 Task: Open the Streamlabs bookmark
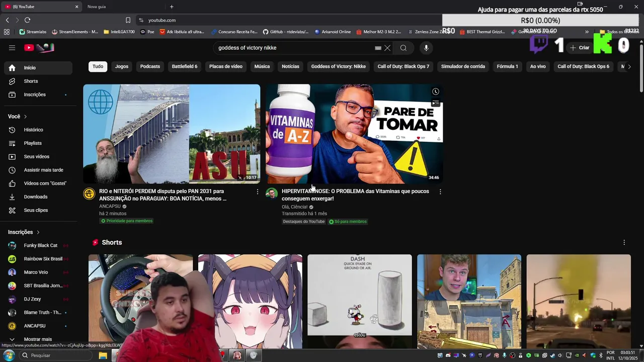pos(33,32)
